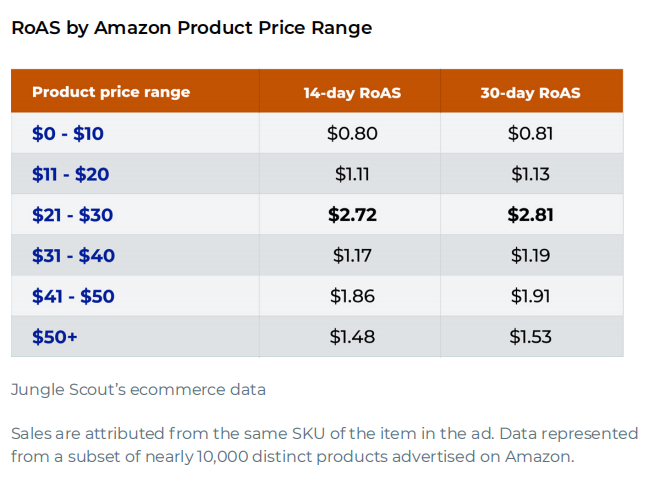
Task: Click the "30-day RoAS" column header
Action: click(530, 93)
